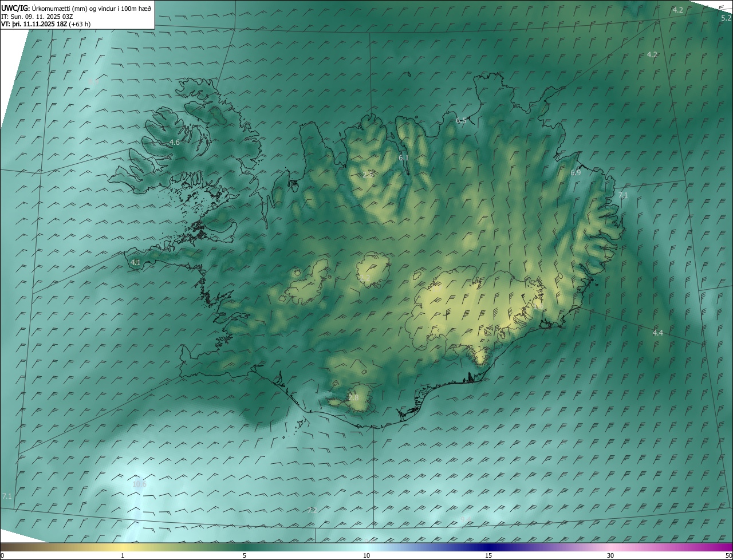Click the 10.6 value over the southwest sea
Viewport: 733px width, 560px height.
pos(139,484)
